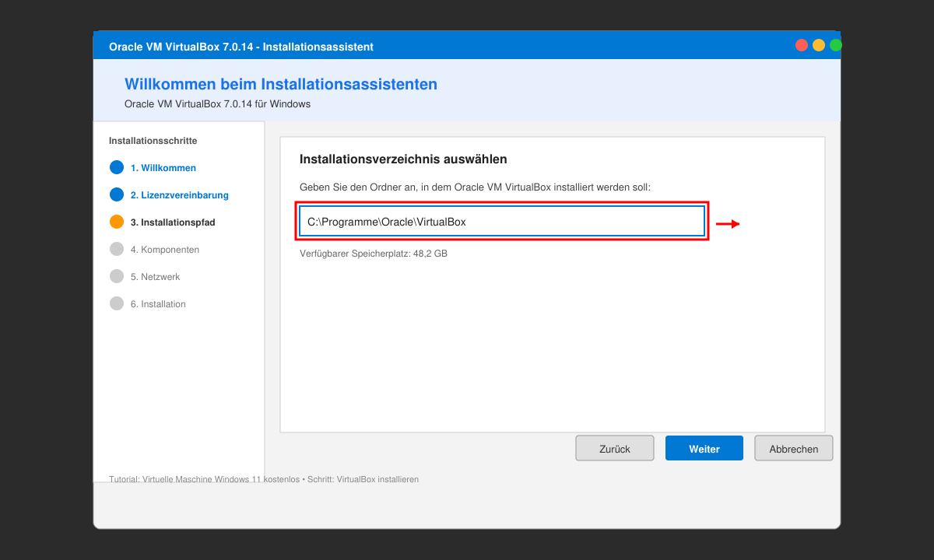
Task: Click the blue Willkommen step circle
Action: (x=117, y=167)
